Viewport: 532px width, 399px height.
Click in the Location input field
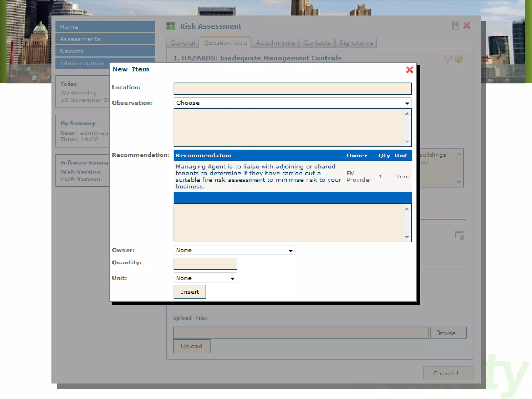coord(292,89)
